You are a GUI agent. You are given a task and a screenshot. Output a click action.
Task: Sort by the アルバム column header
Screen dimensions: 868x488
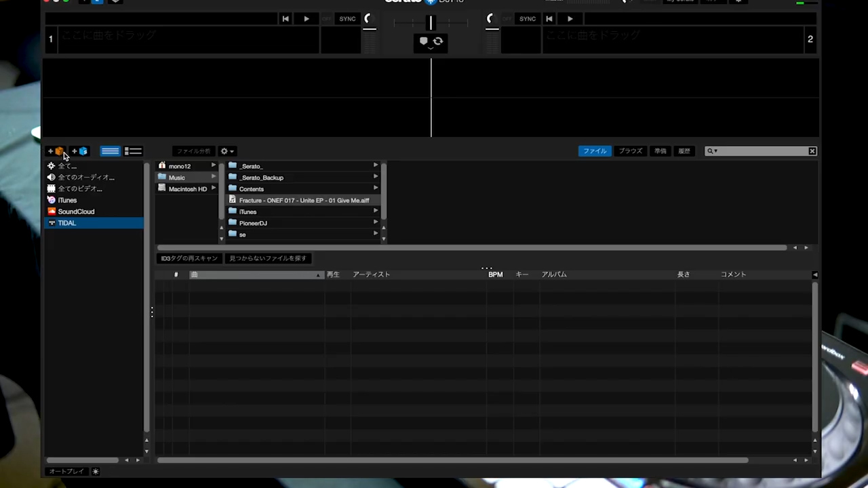tap(607, 274)
